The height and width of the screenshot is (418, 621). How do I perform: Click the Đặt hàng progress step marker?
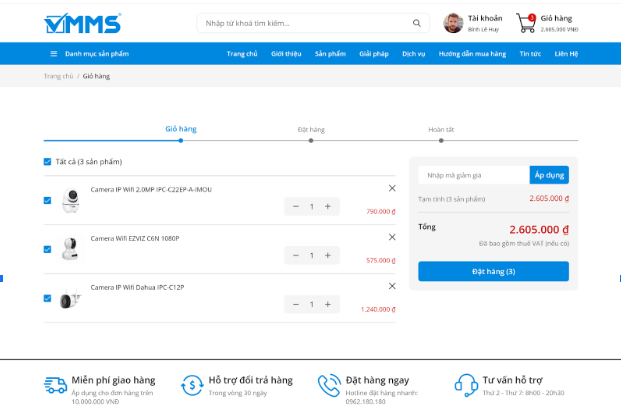coord(311,141)
